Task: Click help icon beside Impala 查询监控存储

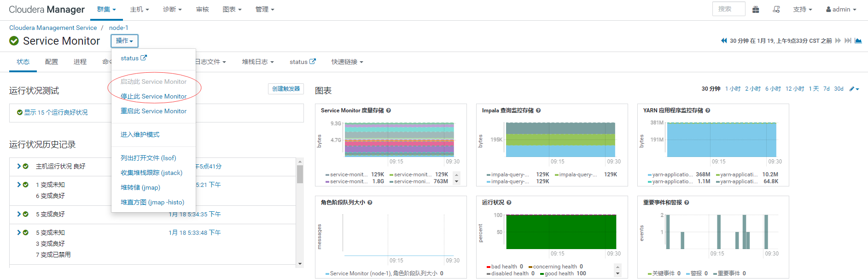Action: click(x=538, y=110)
